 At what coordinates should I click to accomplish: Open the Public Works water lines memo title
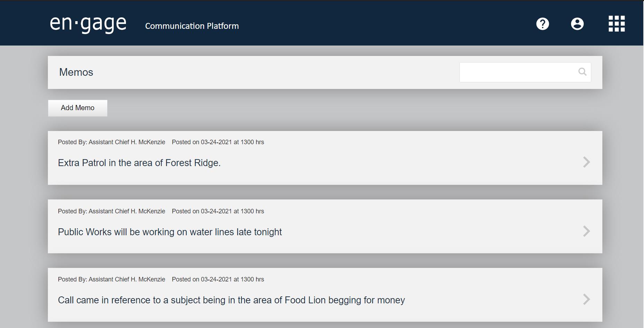coord(170,232)
